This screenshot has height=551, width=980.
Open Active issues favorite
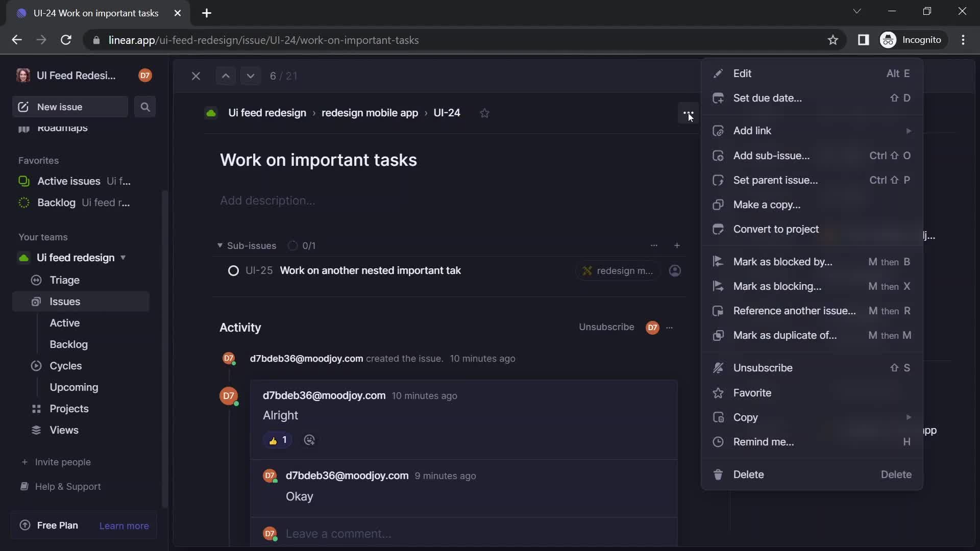click(81, 181)
